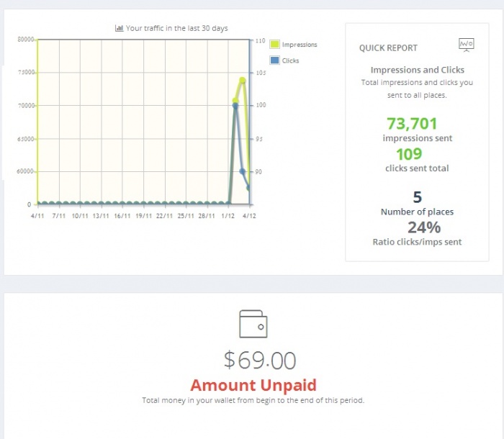Screen dimensions: 504x439
Task: Click the 4/12 date label on x-axis
Action: (x=248, y=215)
